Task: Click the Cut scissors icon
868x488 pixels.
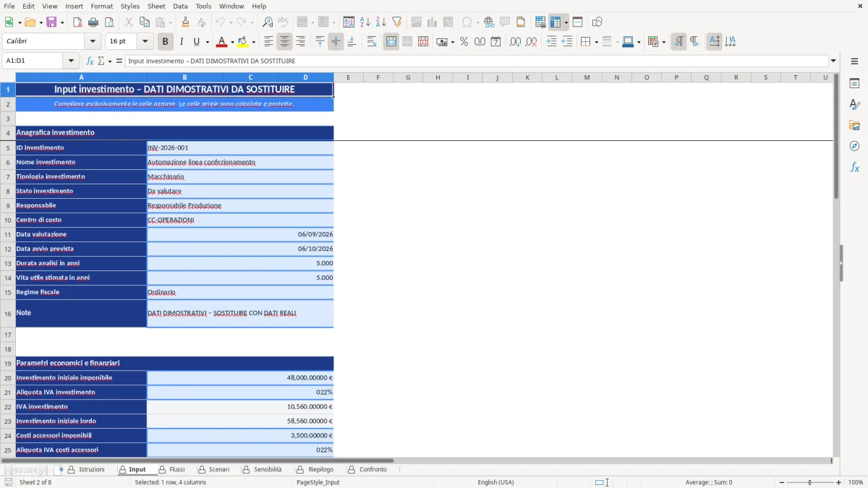Action: click(128, 22)
